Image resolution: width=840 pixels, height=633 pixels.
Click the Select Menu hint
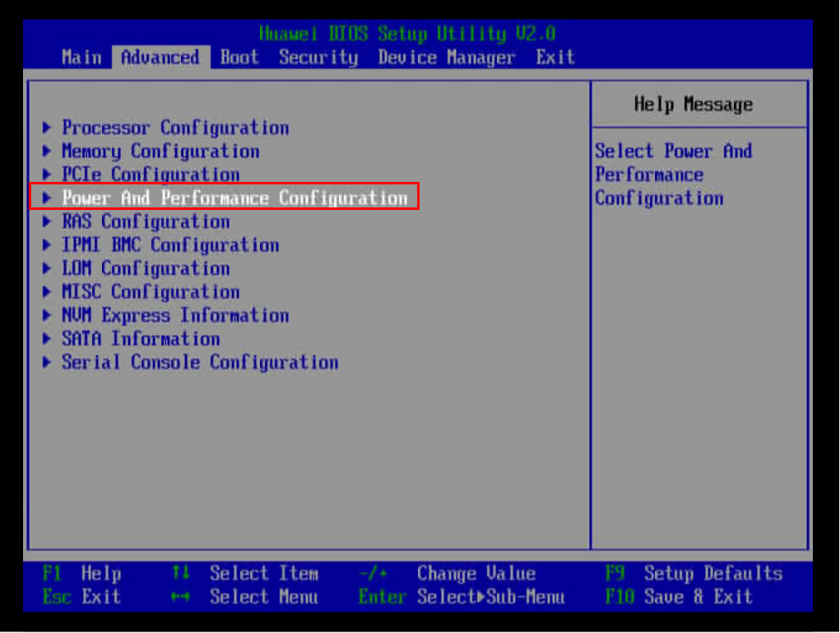[245, 597]
